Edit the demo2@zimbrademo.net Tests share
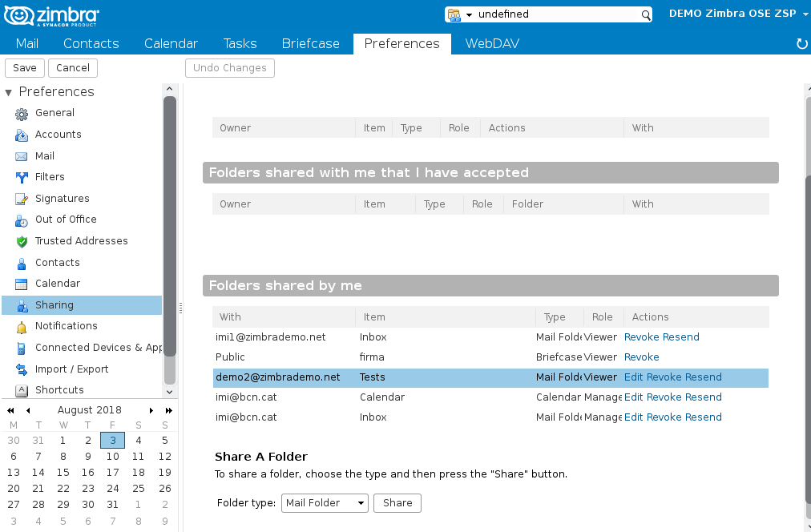811x532 pixels. [x=633, y=377]
